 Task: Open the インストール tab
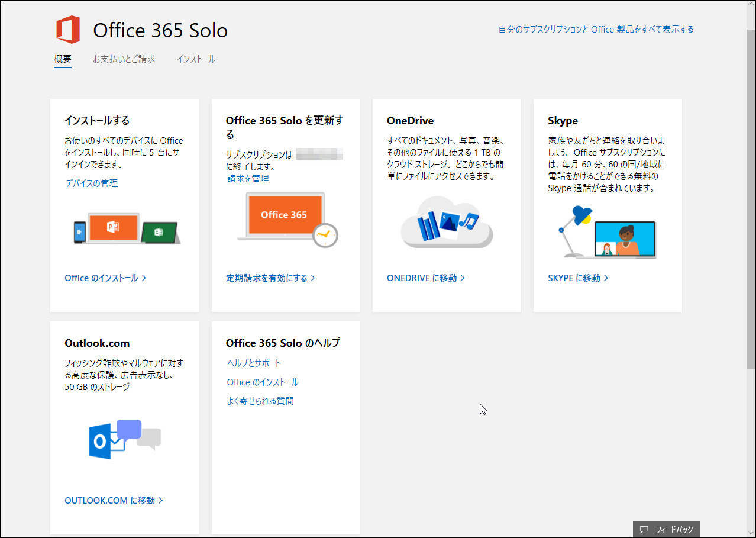pos(196,59)
